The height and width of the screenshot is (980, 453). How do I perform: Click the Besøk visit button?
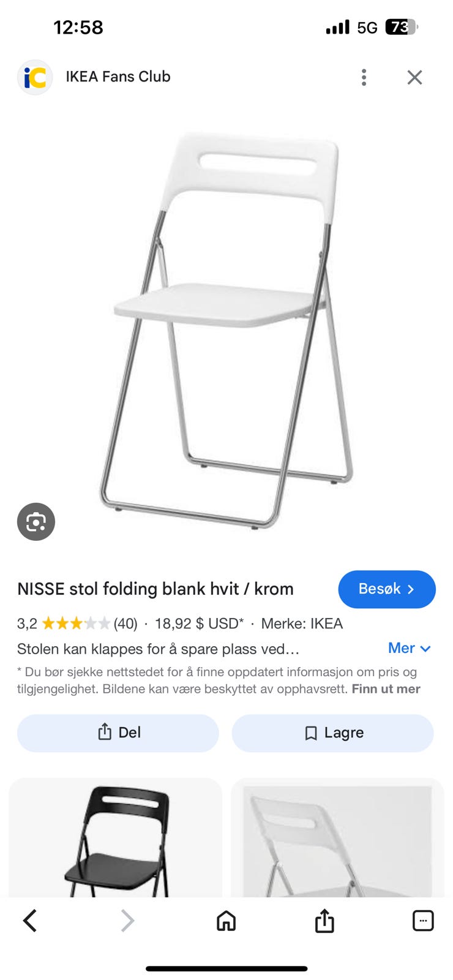click(387, 589)
